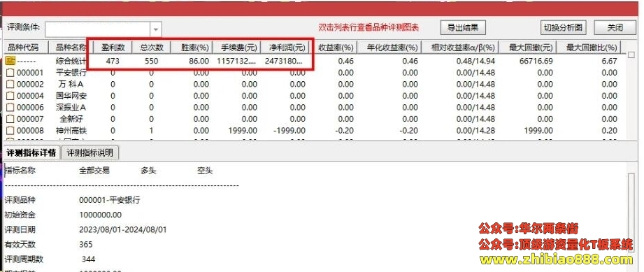Click the icon beside 000001 平安银行
This screenshot has height=272, width=644.
pos(10,73)
